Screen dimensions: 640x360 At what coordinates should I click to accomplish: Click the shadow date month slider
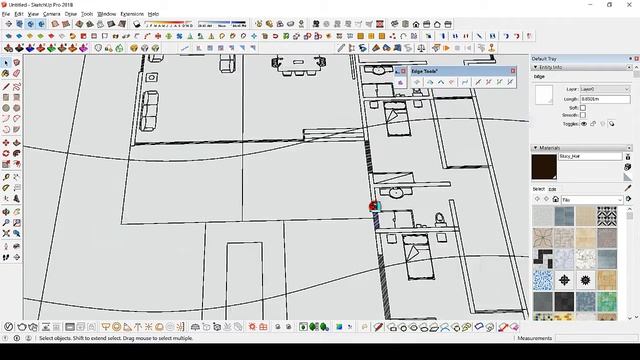click(168, 24)
